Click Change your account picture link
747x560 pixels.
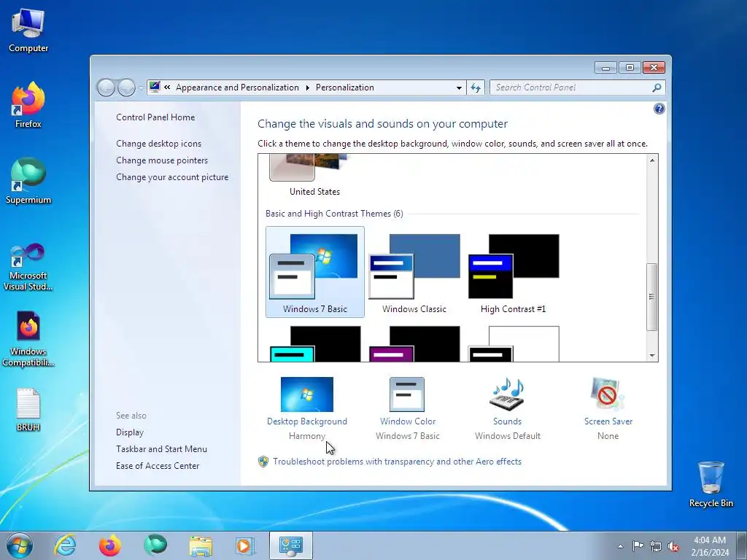tap(172, 176)
